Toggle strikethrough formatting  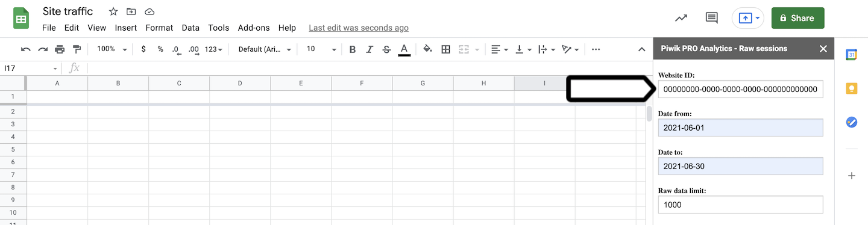point(386,49)
